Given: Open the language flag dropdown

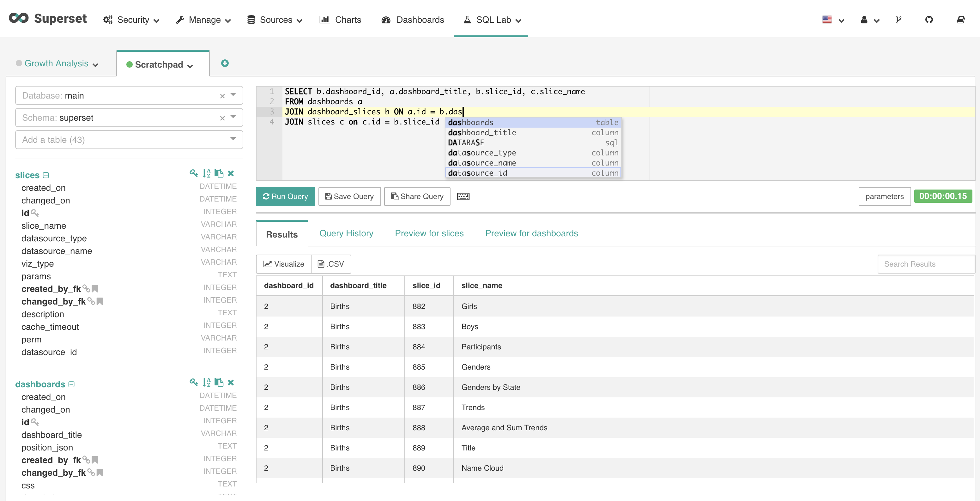Looking at the screenshot, I should tap(832, 20).
